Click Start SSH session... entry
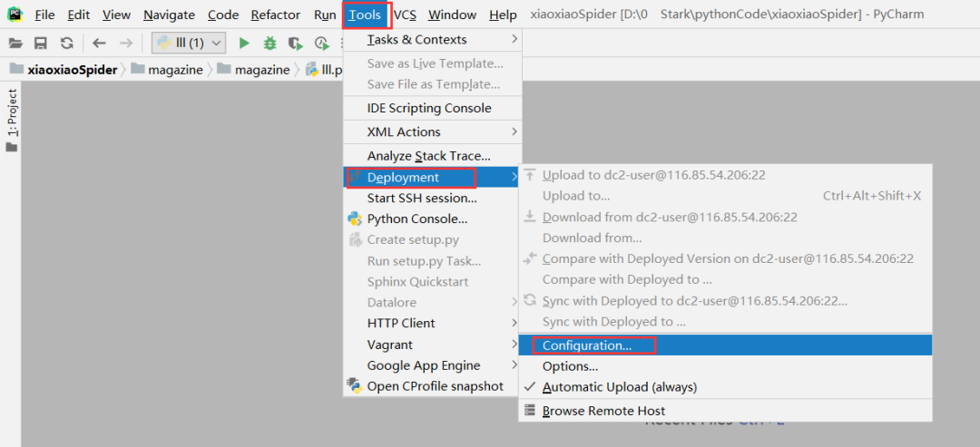The height and width of the screenshot is (447, 980). point(421,199)
